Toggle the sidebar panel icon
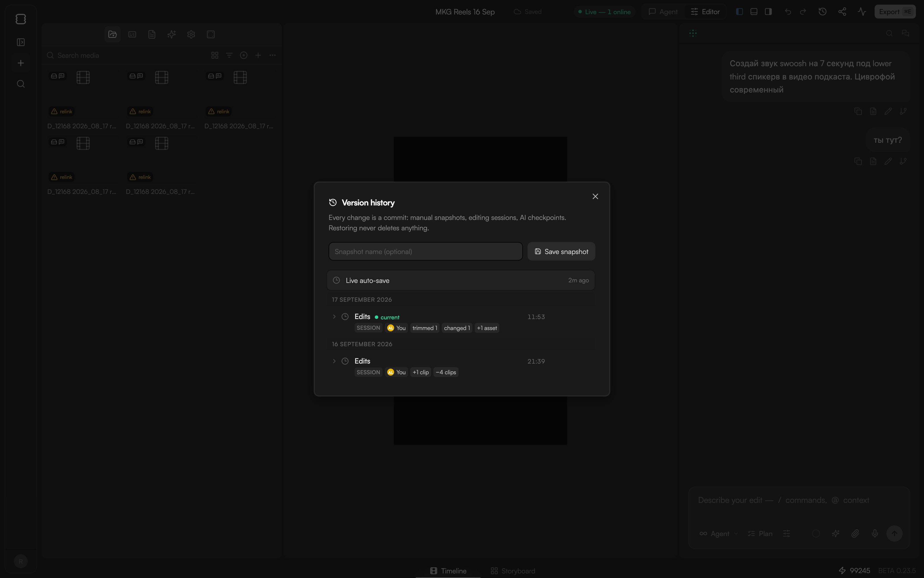Viewport: 924px width, 578px height. tap(21, 42)
